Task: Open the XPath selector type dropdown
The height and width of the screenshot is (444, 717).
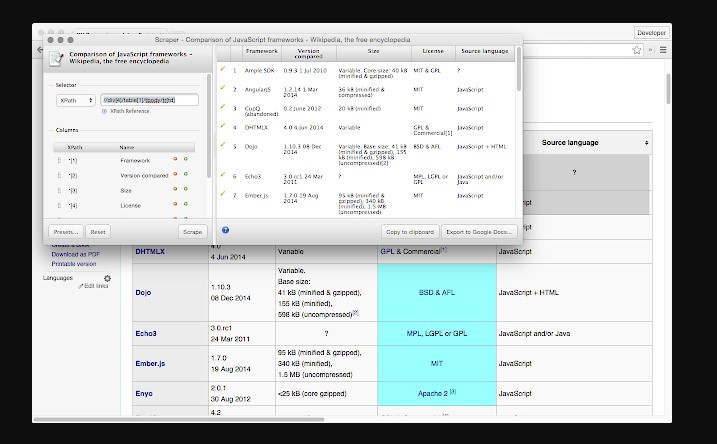Action: [75, 100]
